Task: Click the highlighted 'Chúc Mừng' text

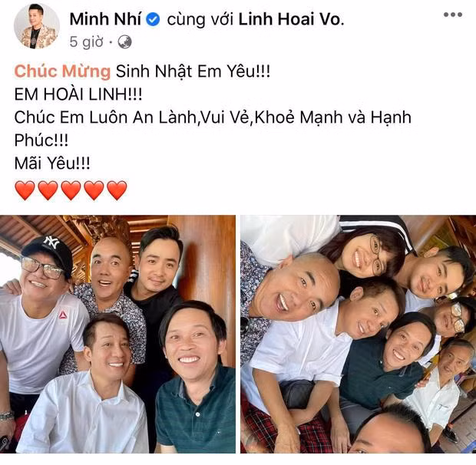Action: pos(62,71)
